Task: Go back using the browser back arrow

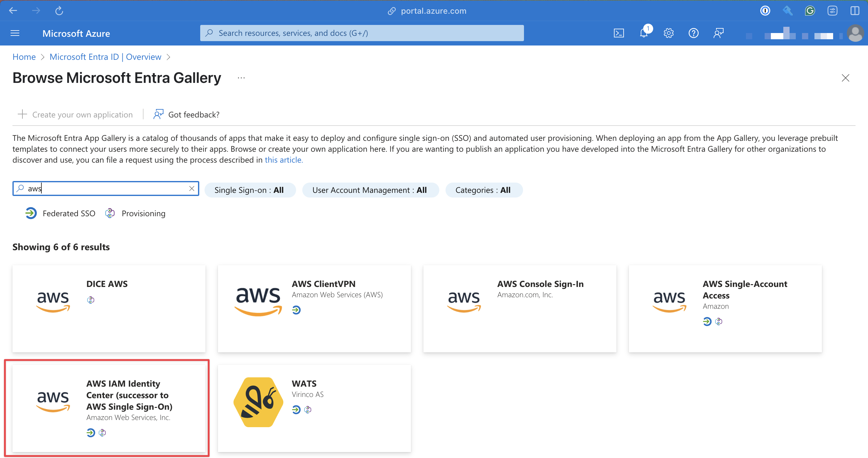Action: pos(13,11)
